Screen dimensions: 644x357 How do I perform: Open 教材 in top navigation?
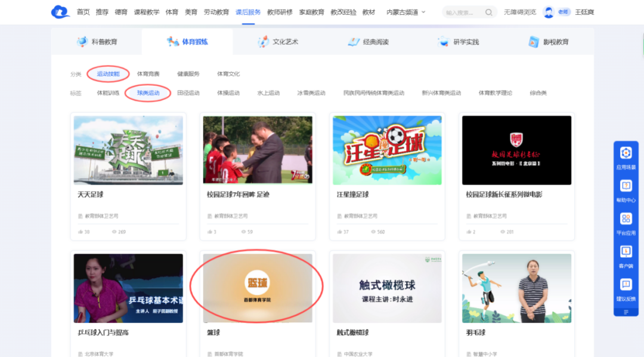coord(369,13)
